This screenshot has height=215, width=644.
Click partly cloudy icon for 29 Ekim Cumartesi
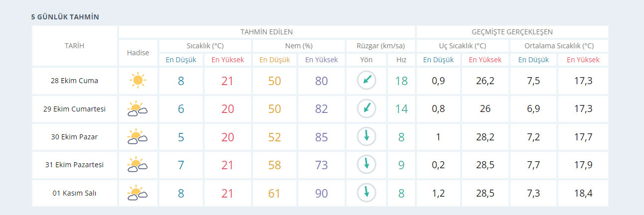pos(137,108)
